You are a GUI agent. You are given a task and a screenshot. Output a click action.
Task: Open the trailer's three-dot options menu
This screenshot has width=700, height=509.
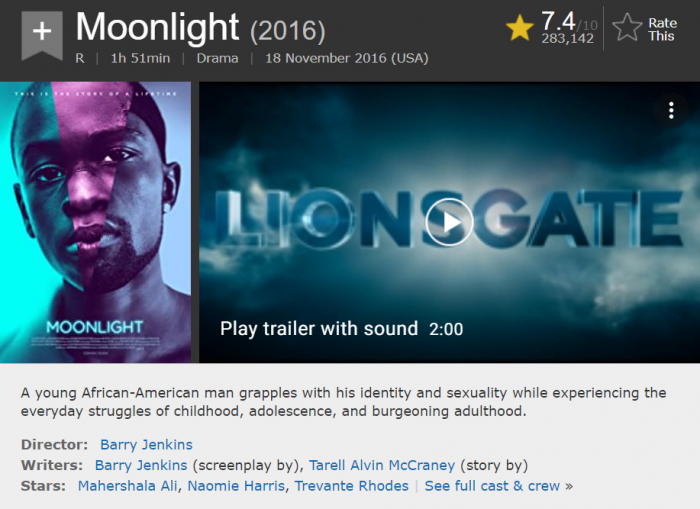pyautogui.click(x=671, y=110)
